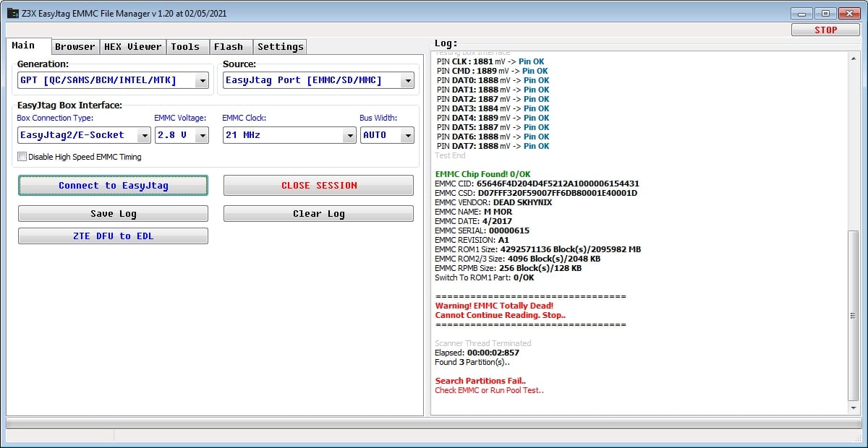The image size is (868, 448).
Task: Expand the Generation dropdown
Action: 202,80
